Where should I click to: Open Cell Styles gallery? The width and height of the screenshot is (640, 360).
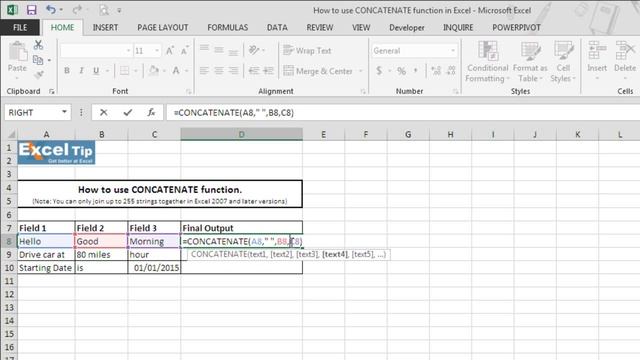point(563,61)
